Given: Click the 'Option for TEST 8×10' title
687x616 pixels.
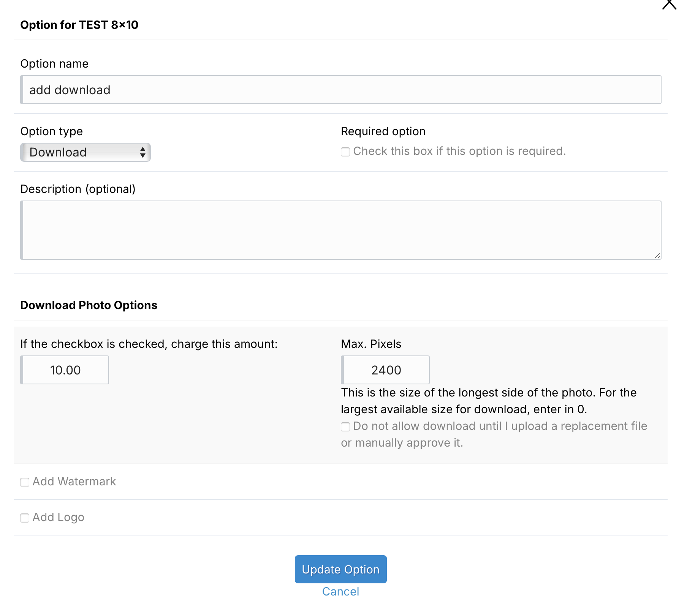Looking at the screenshot, I should (79, 25).
